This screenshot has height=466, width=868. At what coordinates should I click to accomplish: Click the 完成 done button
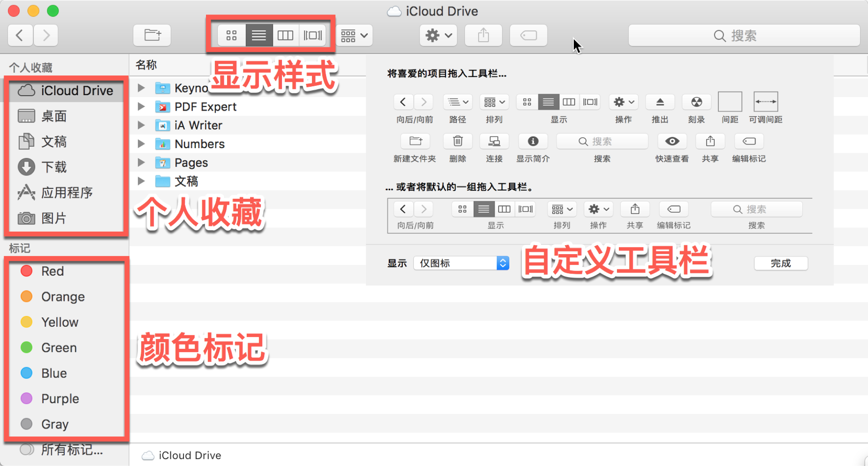(781, 263)
